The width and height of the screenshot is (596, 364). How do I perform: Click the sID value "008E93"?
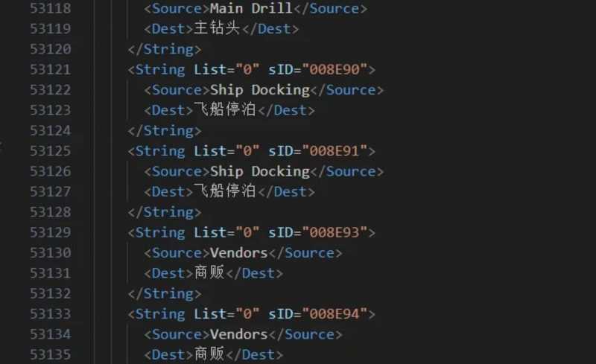tap(332, 232)
